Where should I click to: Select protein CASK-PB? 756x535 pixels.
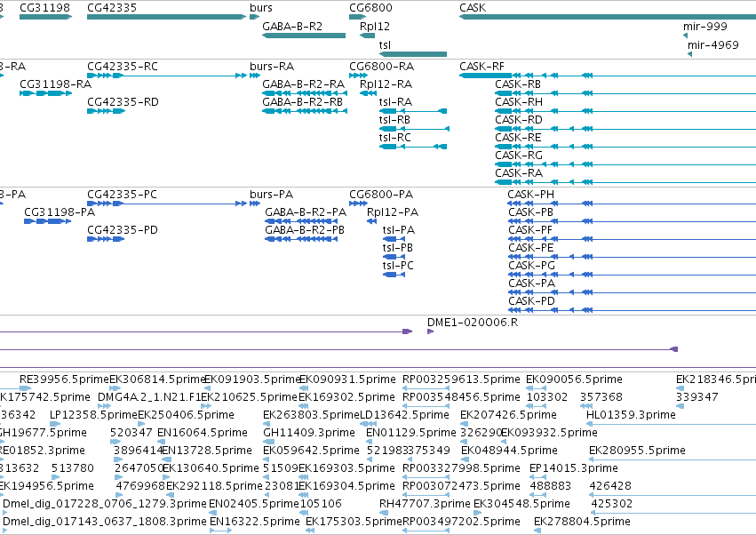pos(632,221)
